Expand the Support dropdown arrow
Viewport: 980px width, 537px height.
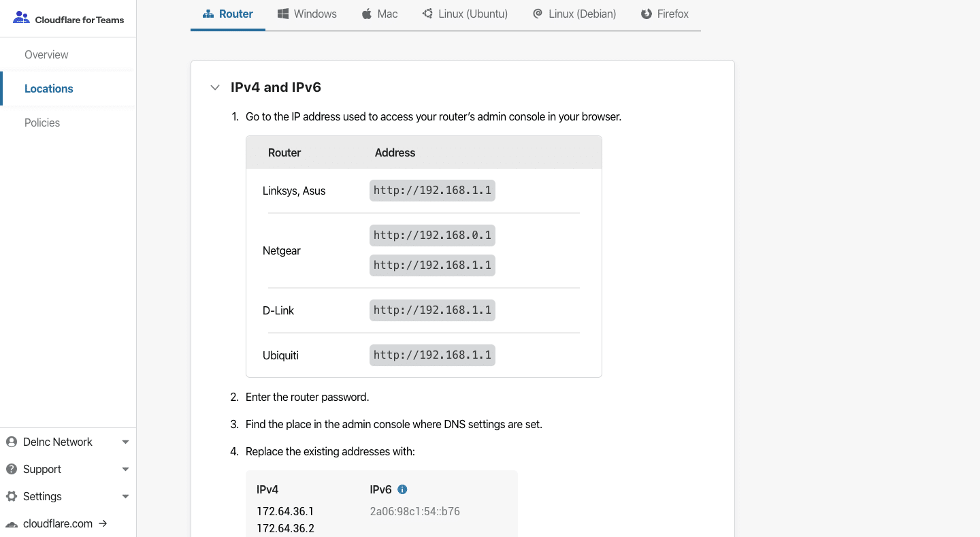125,470
